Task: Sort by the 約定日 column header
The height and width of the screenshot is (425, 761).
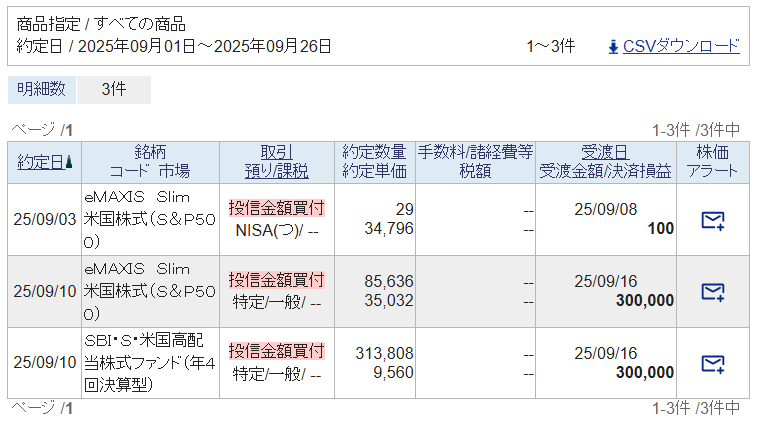Action: pos(40,162)
